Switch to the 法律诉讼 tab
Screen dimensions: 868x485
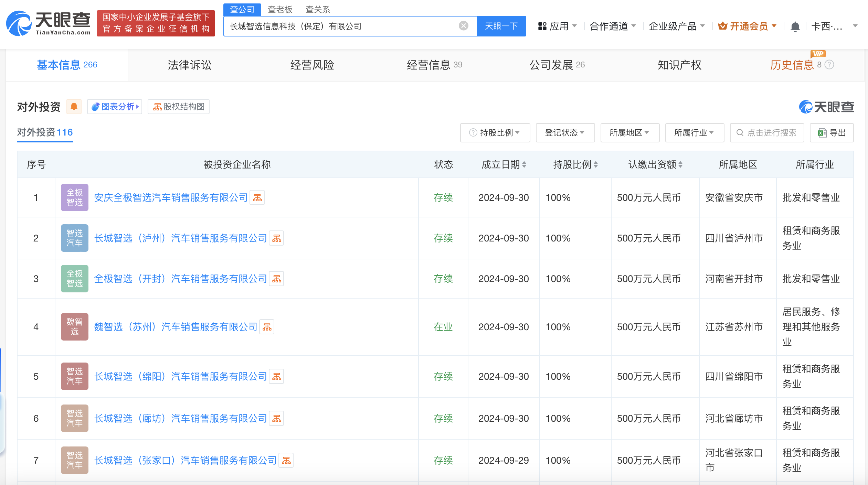189,65
